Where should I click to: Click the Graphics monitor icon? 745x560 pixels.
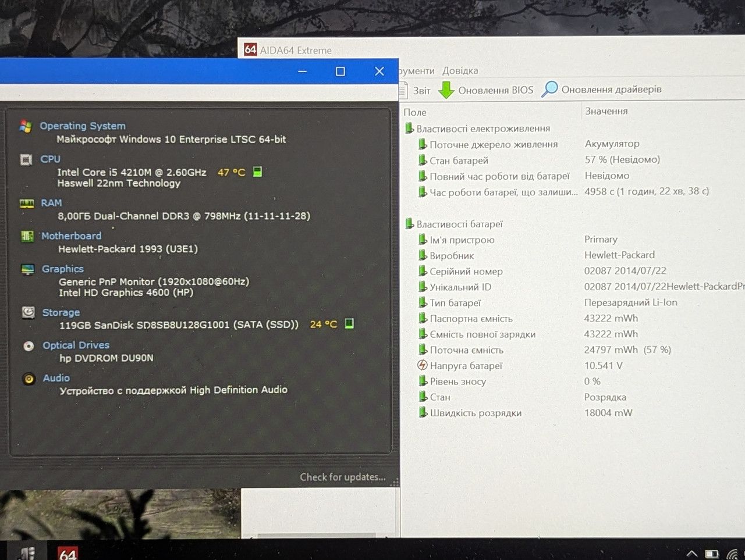click(28, 269)
